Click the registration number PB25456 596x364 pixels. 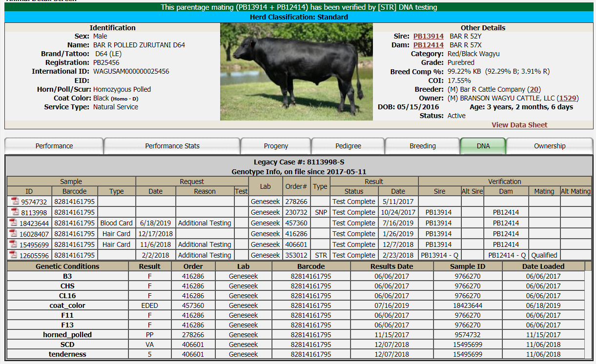(106, 62)
